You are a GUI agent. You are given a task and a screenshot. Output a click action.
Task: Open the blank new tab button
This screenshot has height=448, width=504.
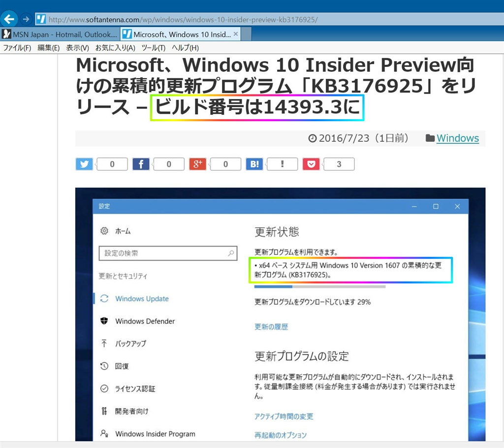[x=246, y=34]
